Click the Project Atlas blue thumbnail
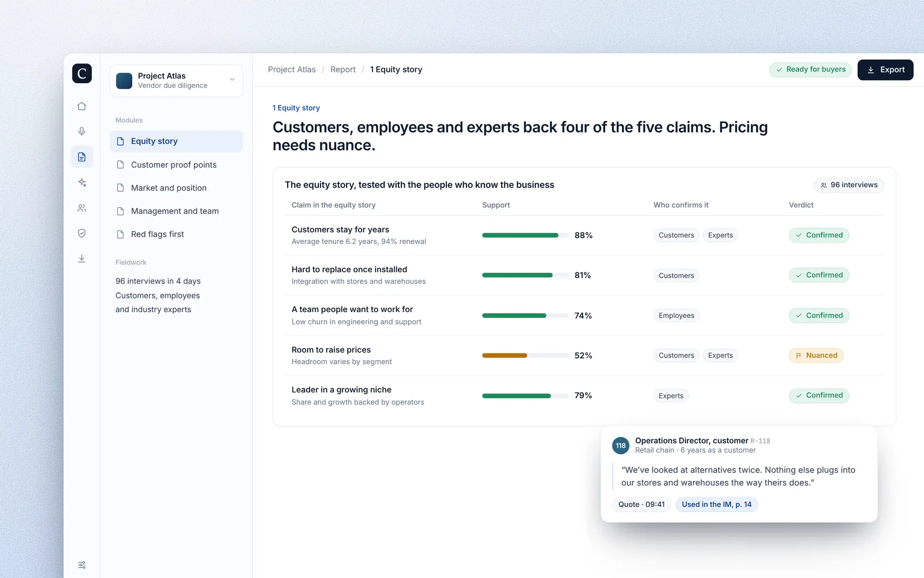924x578 pixels. click(x=124, y=81)
